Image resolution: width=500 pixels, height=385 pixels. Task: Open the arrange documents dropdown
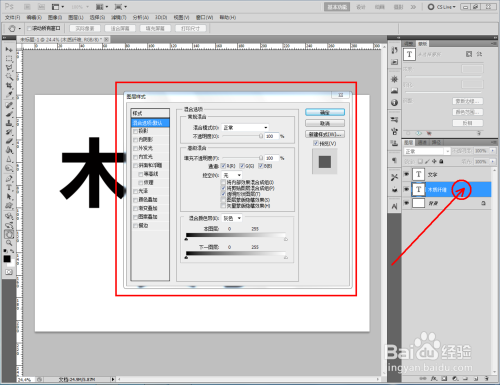(102, 7)
